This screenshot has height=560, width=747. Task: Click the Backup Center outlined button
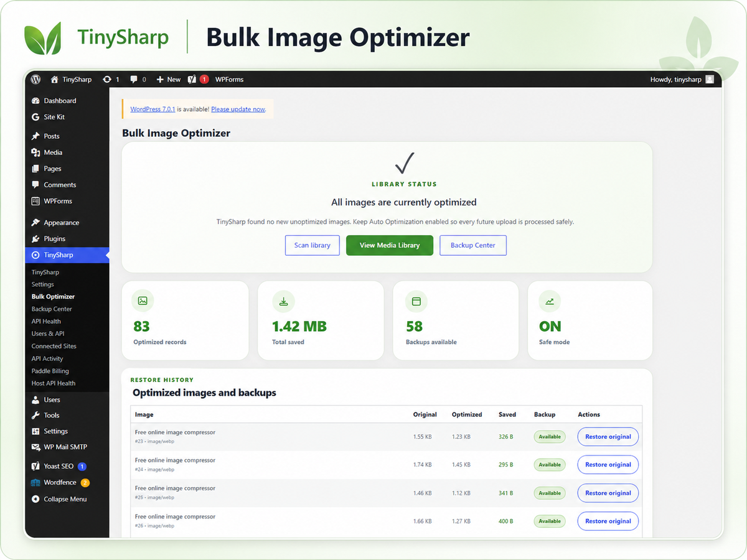pyautogui.click(x=473, y=245)
